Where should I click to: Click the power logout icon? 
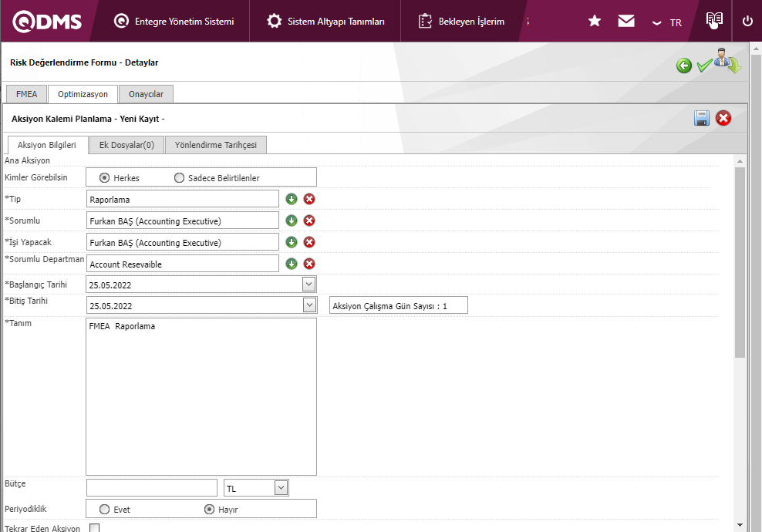click(x=747, y=22)
